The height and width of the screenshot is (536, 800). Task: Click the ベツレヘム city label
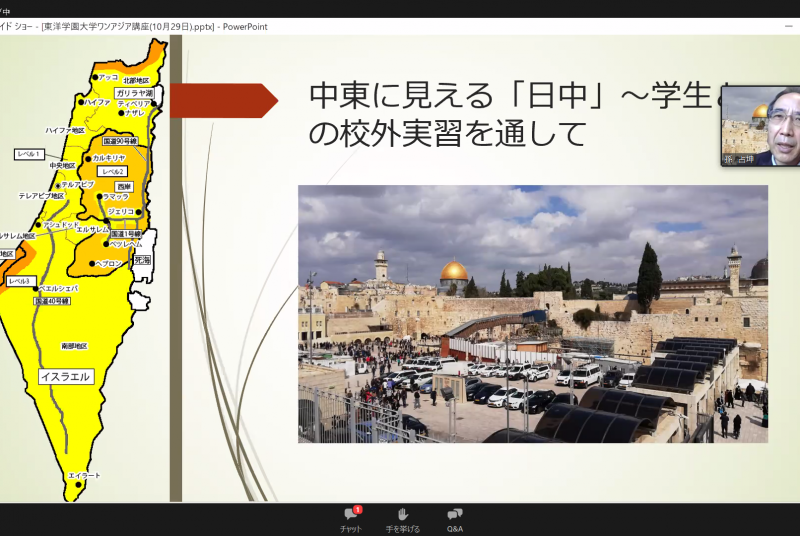click(x=126, y=244)
